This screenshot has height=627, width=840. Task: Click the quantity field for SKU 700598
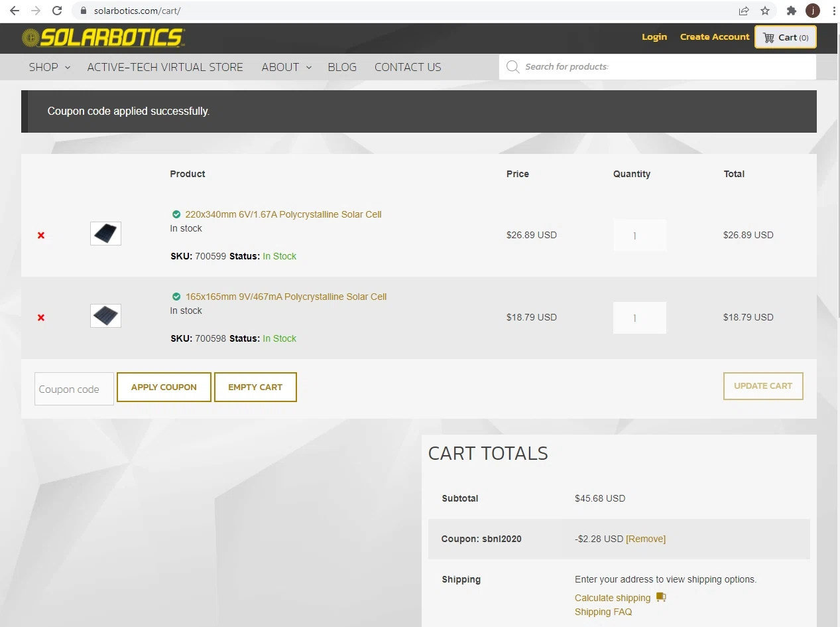[x=640, y=317]
